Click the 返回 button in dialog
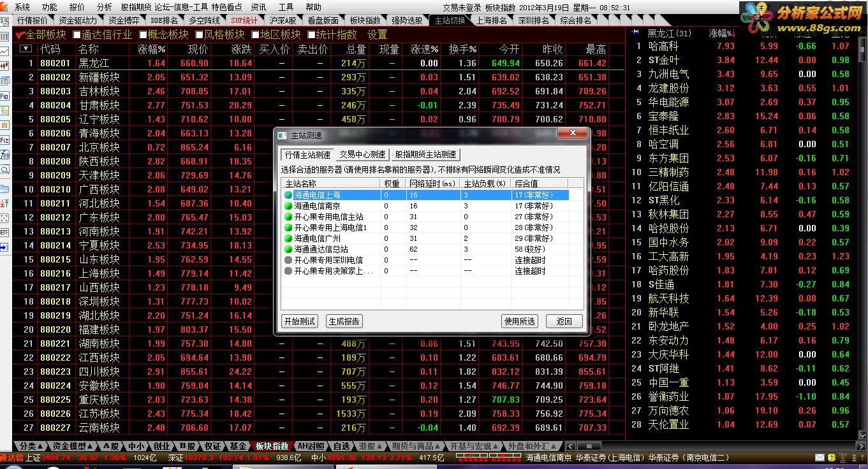 564,321
